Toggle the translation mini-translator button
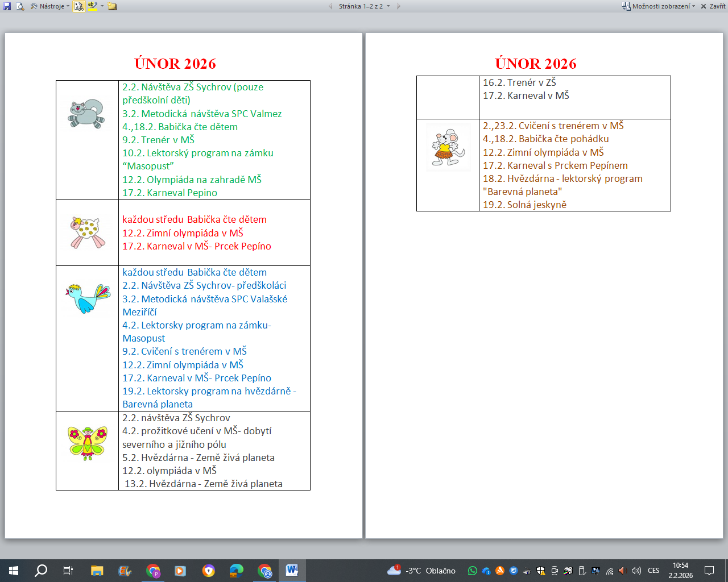 point(79,6)
